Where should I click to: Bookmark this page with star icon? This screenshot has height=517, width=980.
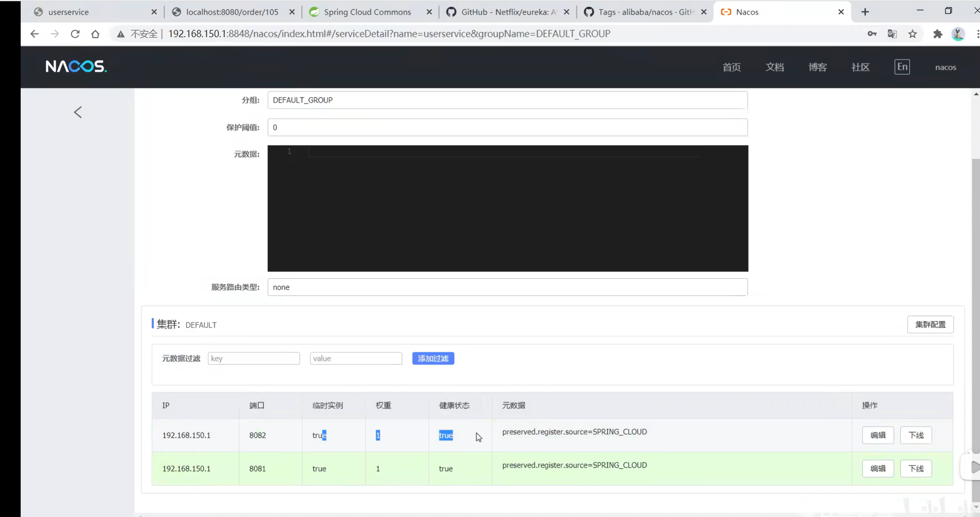(x=912, y=34)
